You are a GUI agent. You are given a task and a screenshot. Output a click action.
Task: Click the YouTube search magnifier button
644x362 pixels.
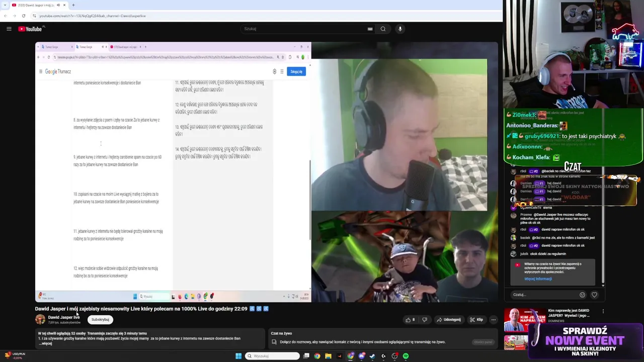(383, 29)
